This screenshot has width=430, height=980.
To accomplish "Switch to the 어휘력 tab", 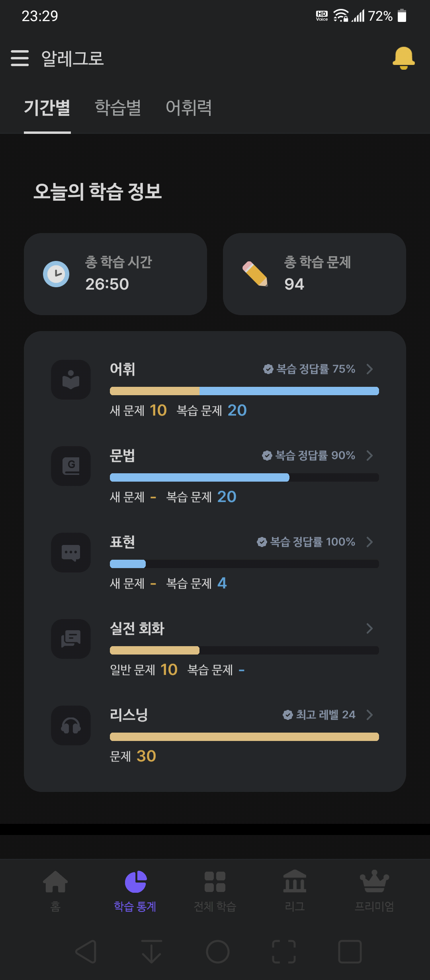I will click(189, 108).
